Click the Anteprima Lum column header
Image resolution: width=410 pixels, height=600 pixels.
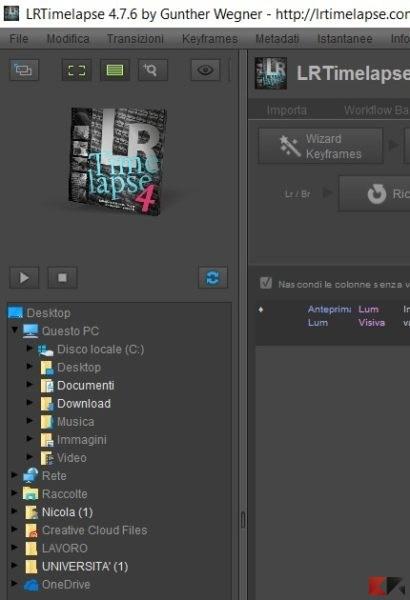click(x=329, y=316)
